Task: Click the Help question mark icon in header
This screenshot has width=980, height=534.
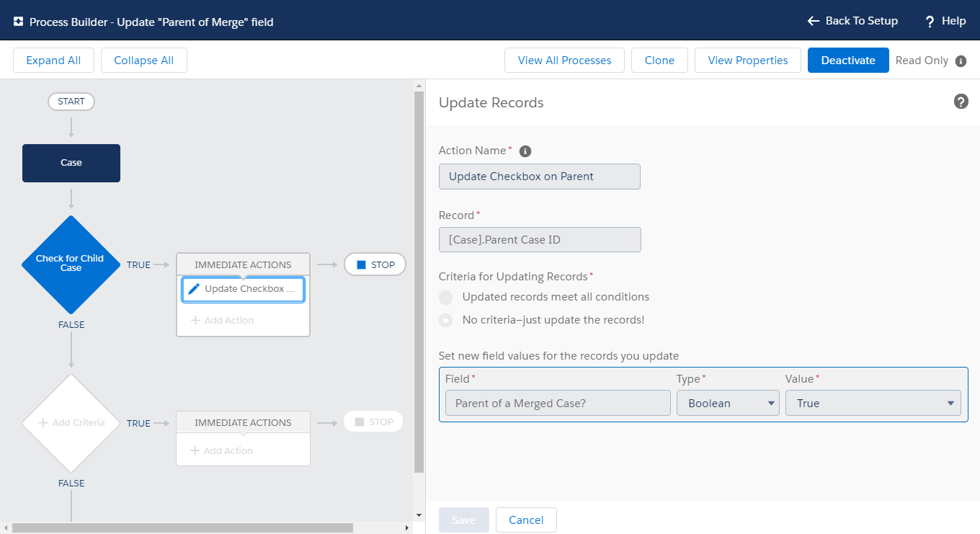Action: (x=930, y=22)
